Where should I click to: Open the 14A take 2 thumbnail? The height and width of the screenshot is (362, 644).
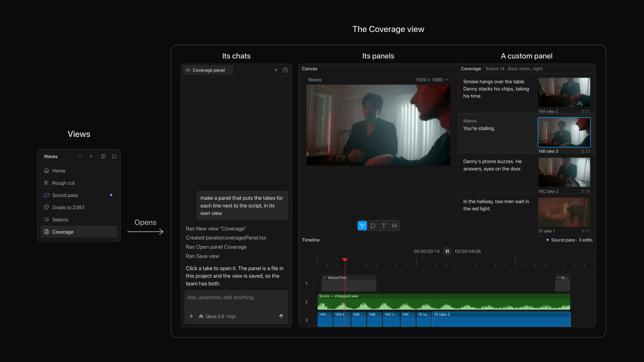pyautogui.click(x=564, y=93)
